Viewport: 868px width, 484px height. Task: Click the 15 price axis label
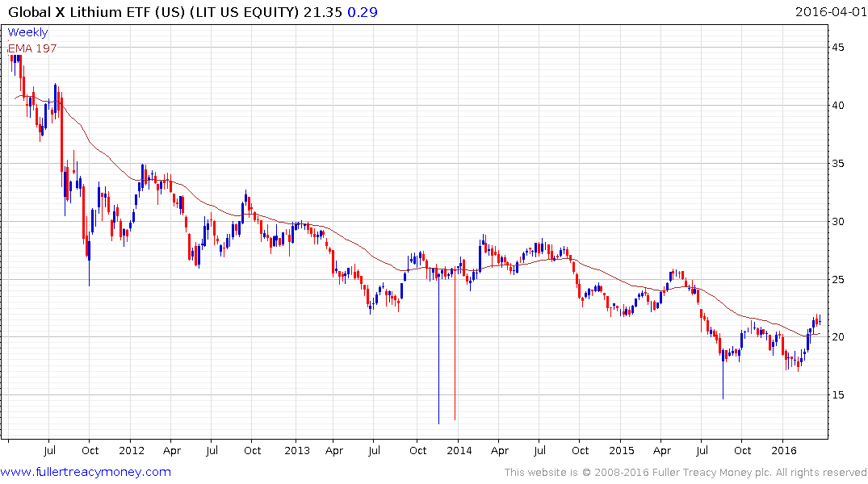837,395
